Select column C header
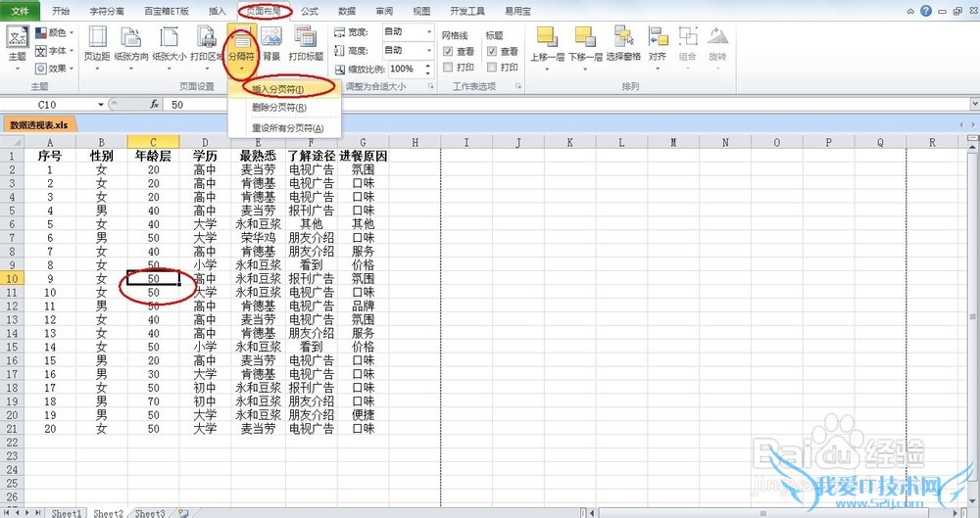Viewport: 980px width, 518px height. [x=153, y=142]
